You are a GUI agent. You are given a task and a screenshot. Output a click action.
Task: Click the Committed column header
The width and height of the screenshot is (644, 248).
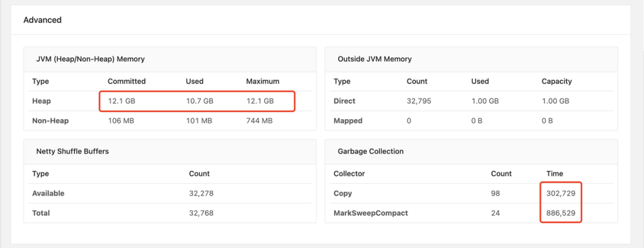coord(126,81)
